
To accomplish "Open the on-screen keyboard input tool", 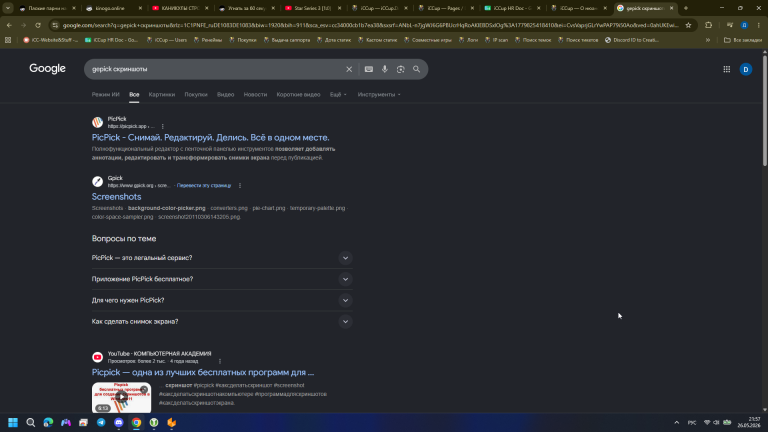I will 369,70.
